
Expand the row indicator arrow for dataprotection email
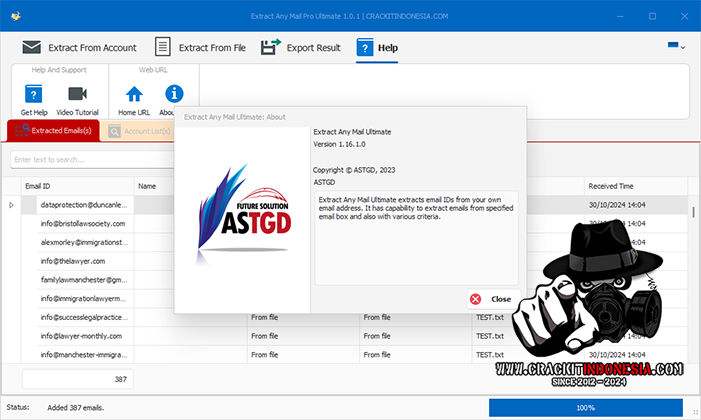click(12, 205)
